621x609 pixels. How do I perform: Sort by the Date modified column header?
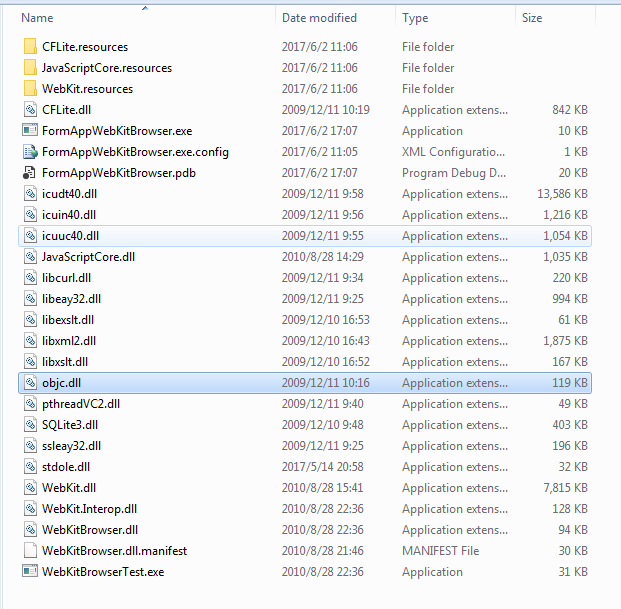(x=319, y=18)
